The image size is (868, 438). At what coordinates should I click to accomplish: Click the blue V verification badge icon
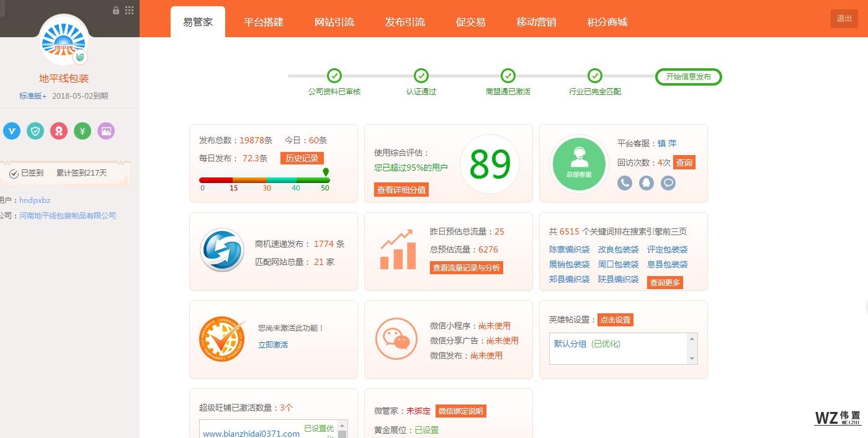[12, 131]
